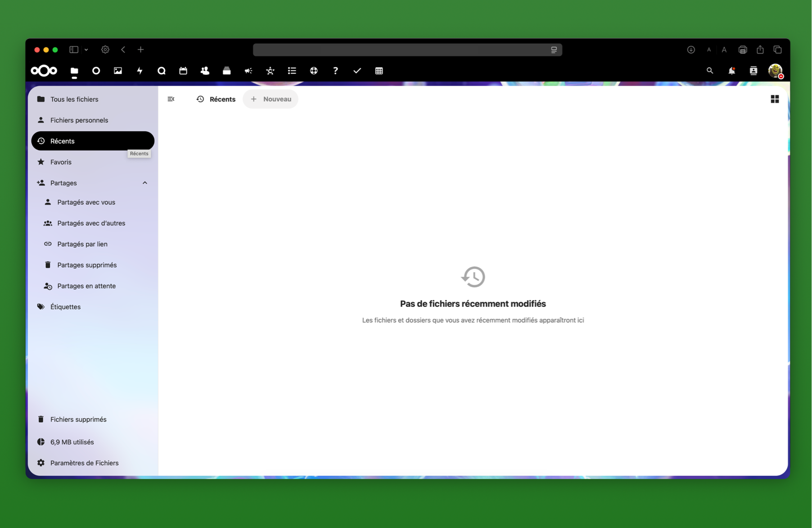The width and height of the screenshot is (812, 528).
Task: Open the Tasks checkmark icon
Action: pyautogui.click(x=357, y=71)
